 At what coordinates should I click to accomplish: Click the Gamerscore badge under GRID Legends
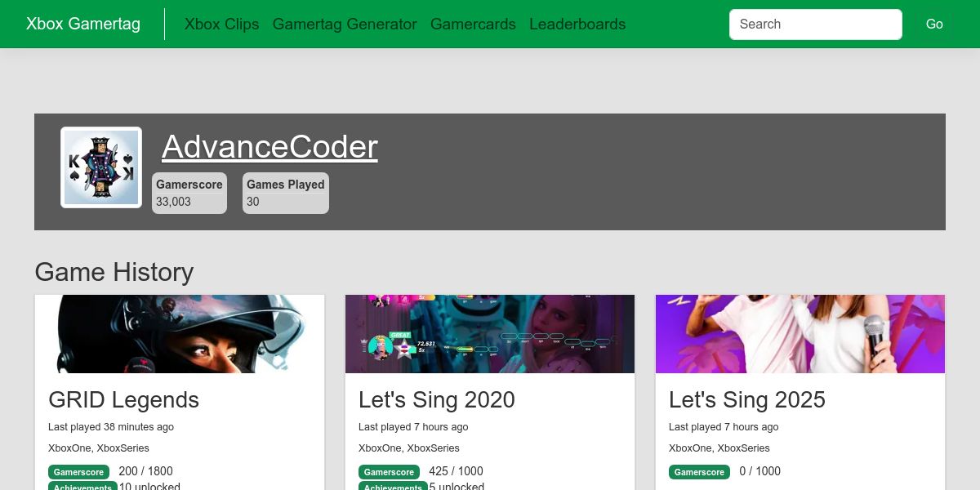click(79, 472)
